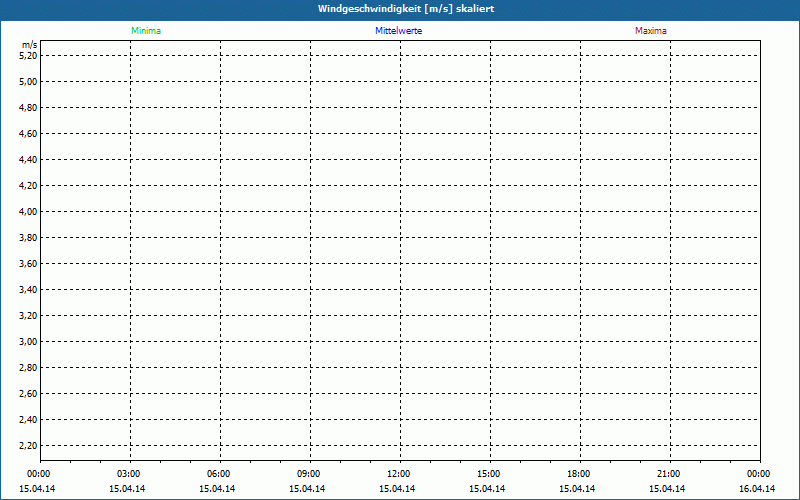Image resolution: width=800 pixels, height=500 pixels.
Task: Click the 5,00 y-axis value
Action: pyautogui.click(x=28, y=82)
